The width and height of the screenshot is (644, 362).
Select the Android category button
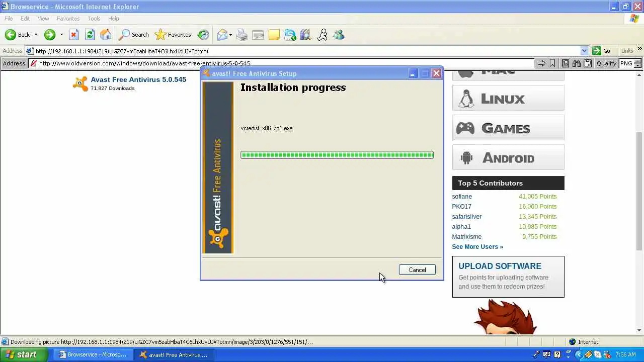click(x=508, y=157)
